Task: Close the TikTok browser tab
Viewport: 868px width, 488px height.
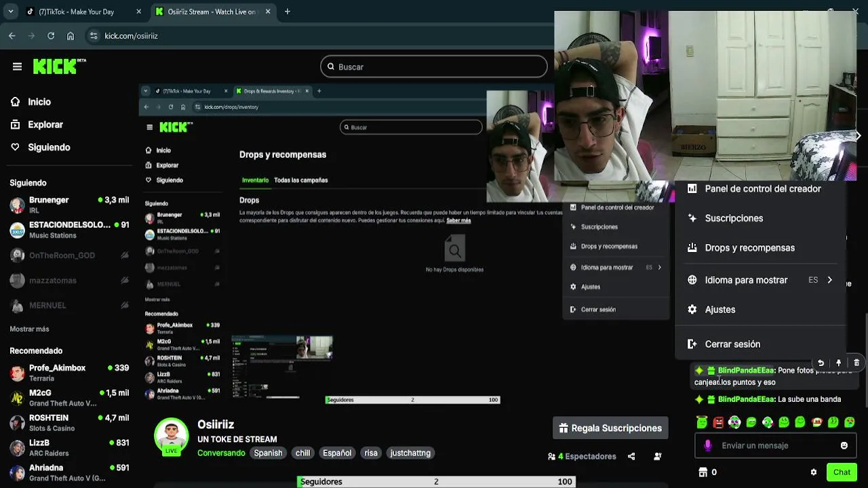Action: (x=139, y=12)
